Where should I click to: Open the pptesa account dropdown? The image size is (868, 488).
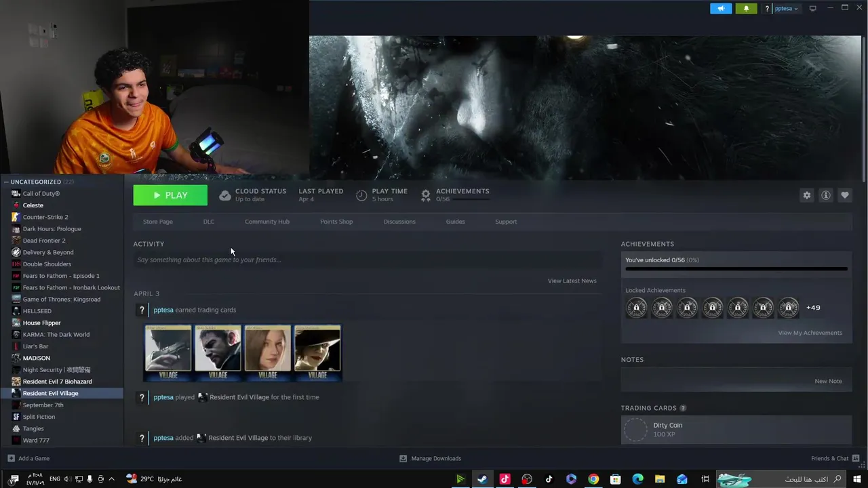click(x=786, y=9)
